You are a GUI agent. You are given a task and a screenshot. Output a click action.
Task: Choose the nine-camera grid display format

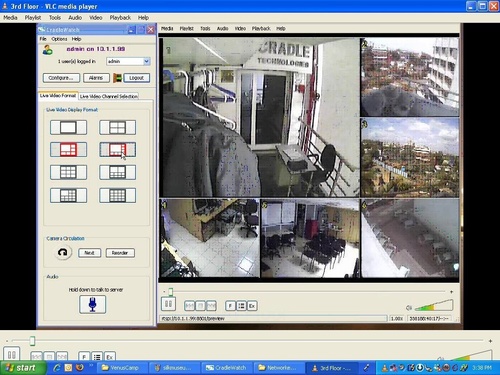[x=68, y=172]
